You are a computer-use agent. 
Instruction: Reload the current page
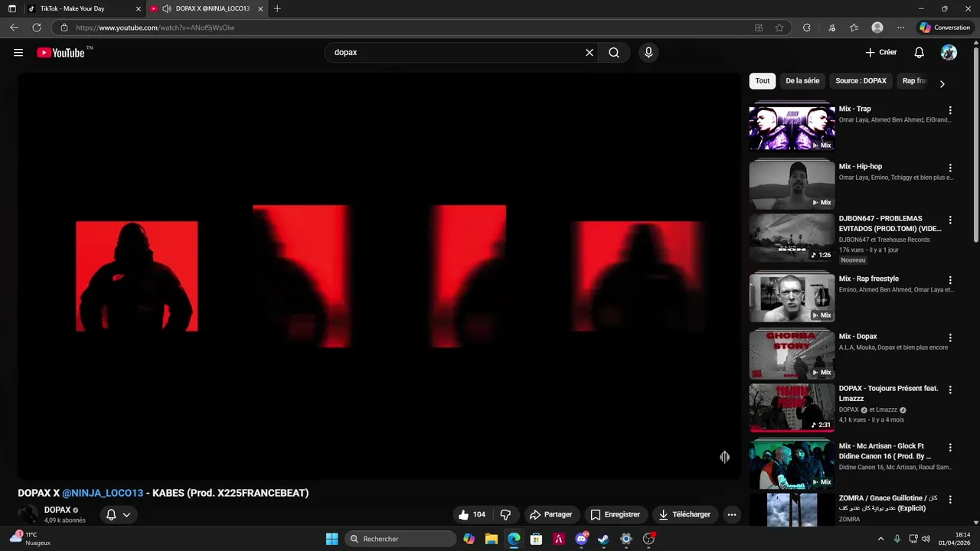(x=37, y=28)
